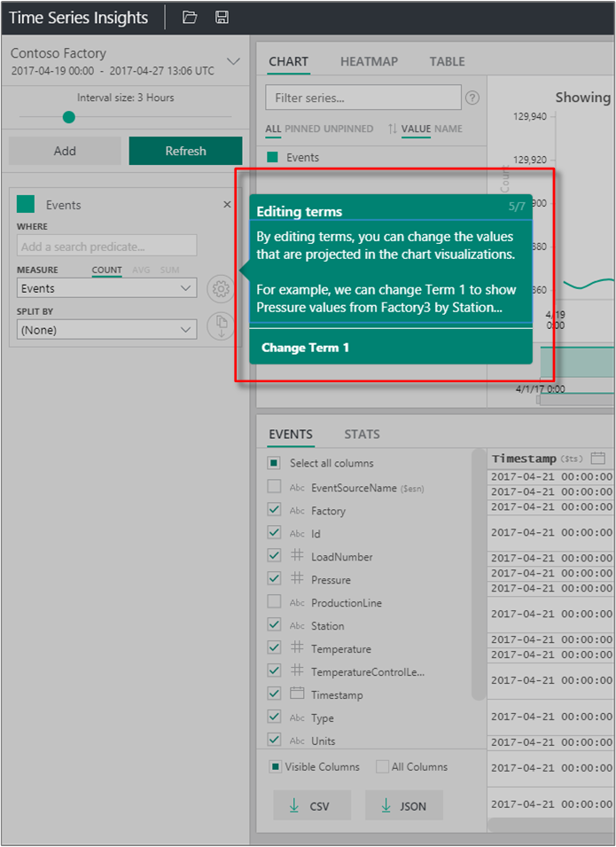The width and height of the screenshot is (616, 847).
Task: Toggle the Visible Columns checkbox
Action: coord(276,766)
